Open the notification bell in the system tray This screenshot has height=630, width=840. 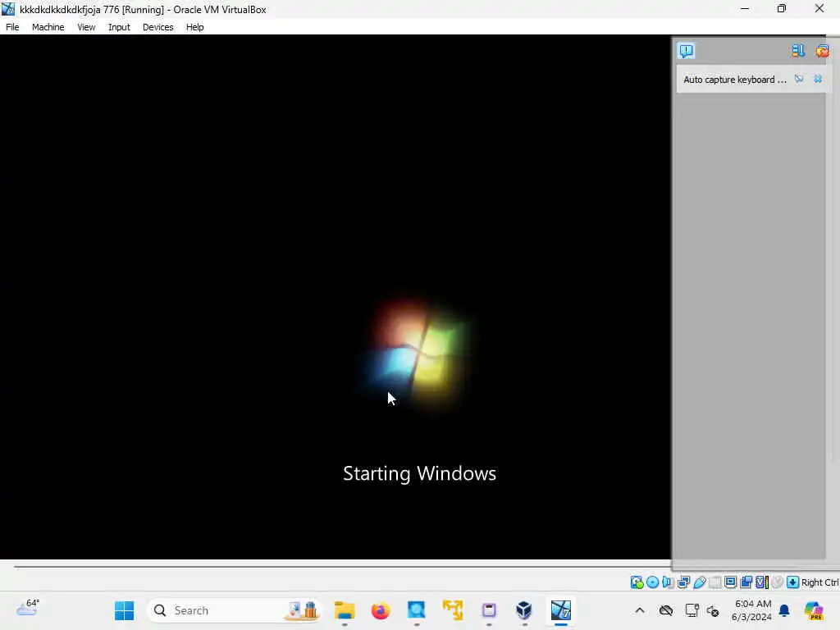(784, 610)
